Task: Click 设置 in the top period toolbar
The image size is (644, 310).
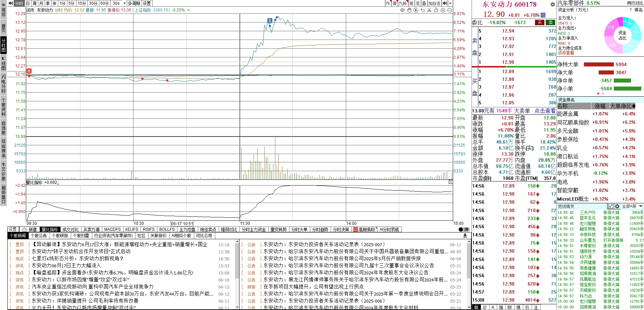Action: pos(147,3)
